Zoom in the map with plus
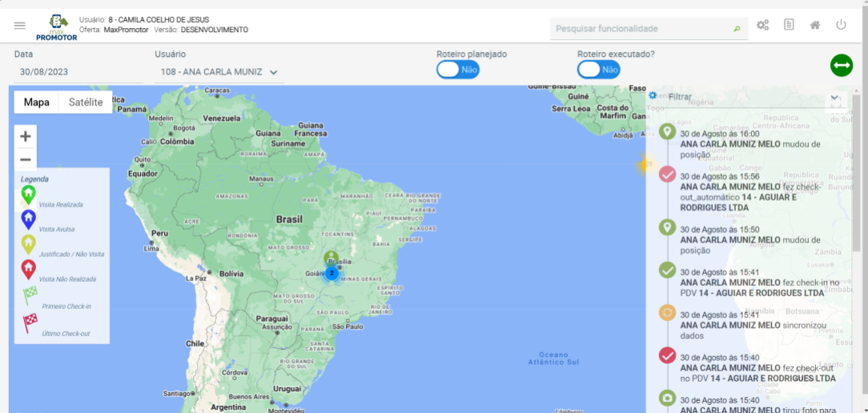The image size is (868, 413). tap(26, 136)
